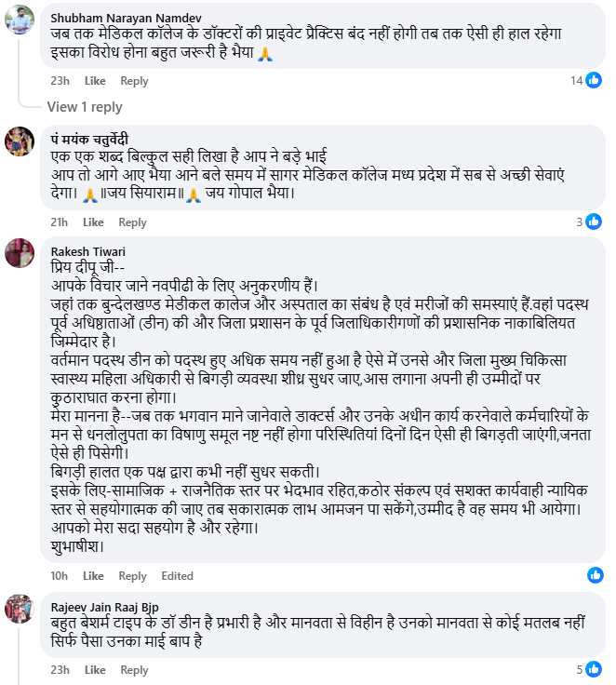The height and width of the screenshot is (685, 616).
Task: Open reactions icon on Rakesh Tiwari's comment
Action: [595, 574]
